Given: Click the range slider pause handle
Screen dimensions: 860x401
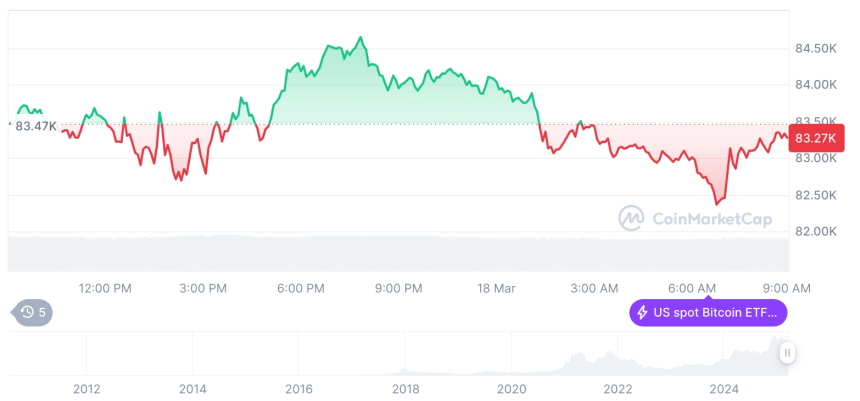Looking at the screenshot, I should [787, 353].
